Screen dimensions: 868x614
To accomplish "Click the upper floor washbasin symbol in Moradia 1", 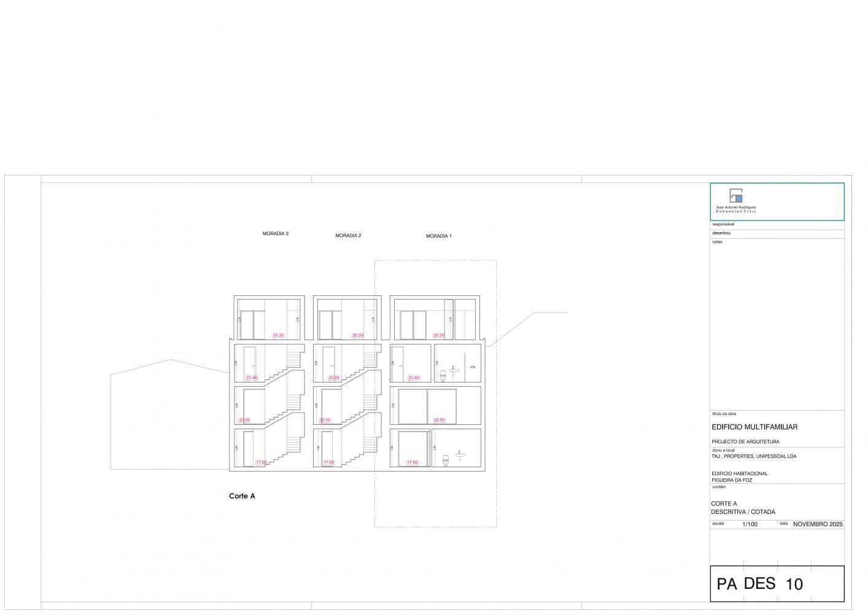I will (x=454, y=370).
